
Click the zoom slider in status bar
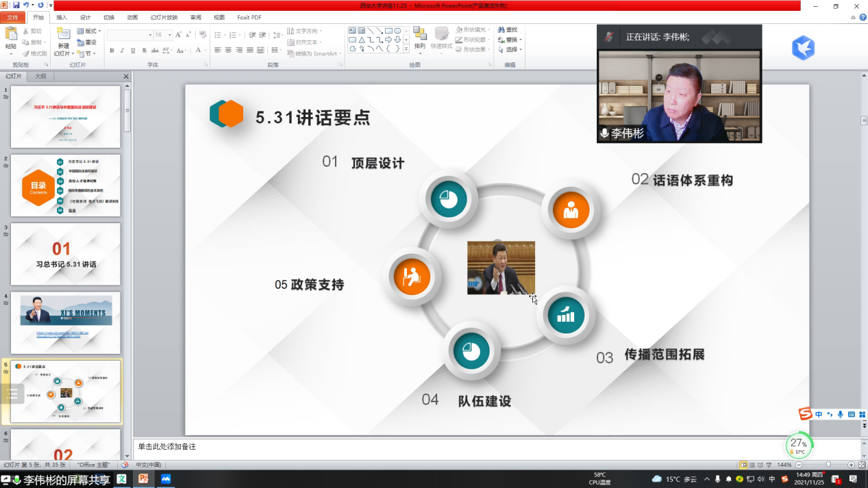click(828, 465)
